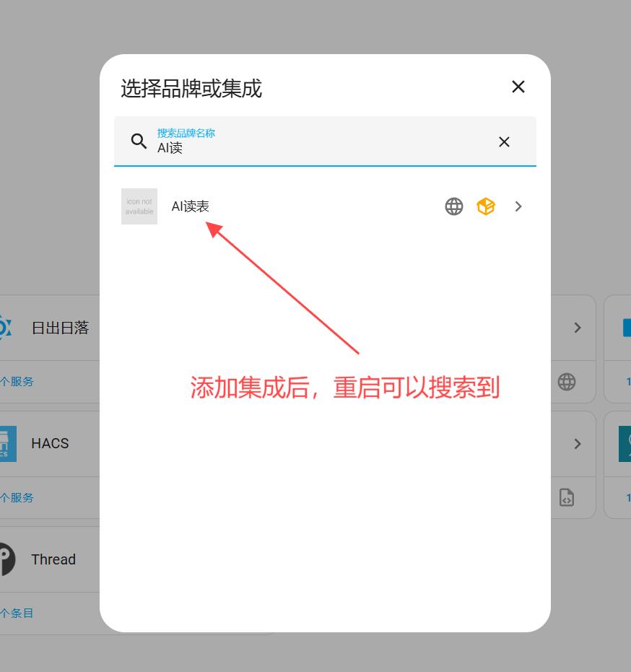This screenshot has width=631, height=672.
Task: Click the 日出日落 sun icon
Action: [4, 328]
